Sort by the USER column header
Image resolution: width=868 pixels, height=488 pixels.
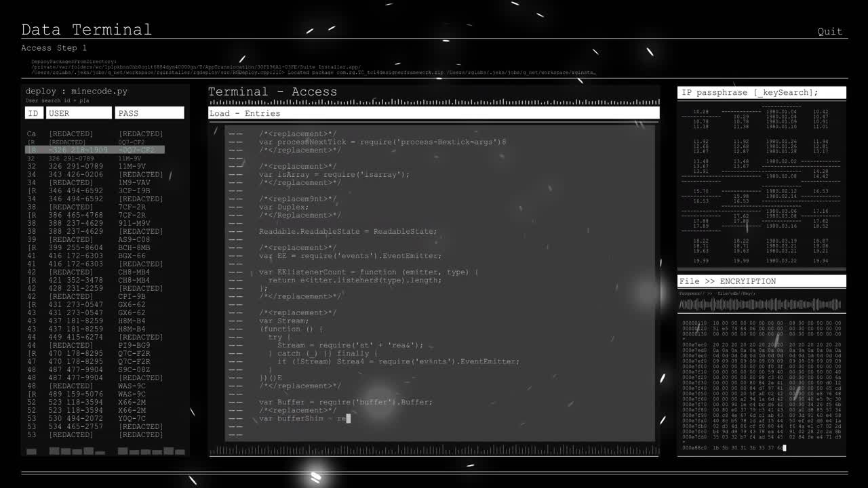coord(79,113)
